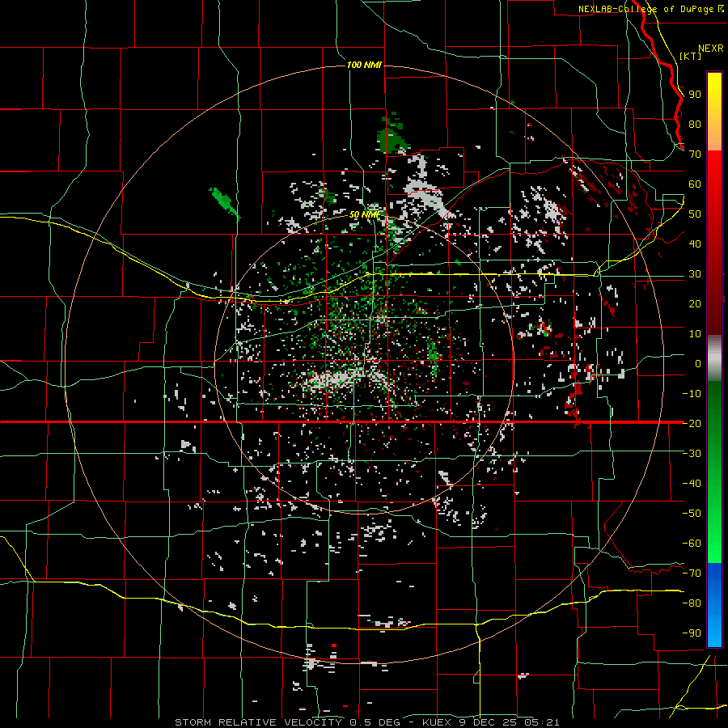Select the 50 value on velocity scale
Image resolution: width=728 pixels, height=728 pixels.
pyautogui.click(x=695, y=214)
